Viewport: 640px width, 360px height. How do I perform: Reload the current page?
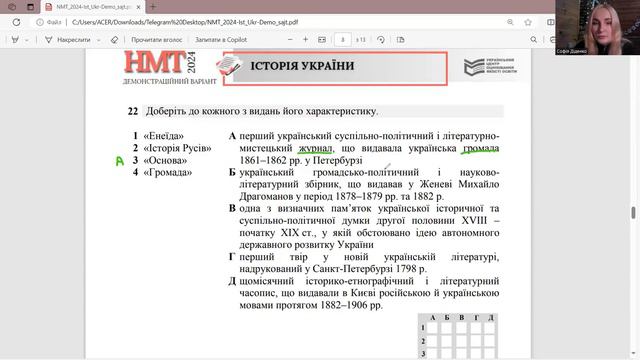pyautogui.click(x=16, y=22)
